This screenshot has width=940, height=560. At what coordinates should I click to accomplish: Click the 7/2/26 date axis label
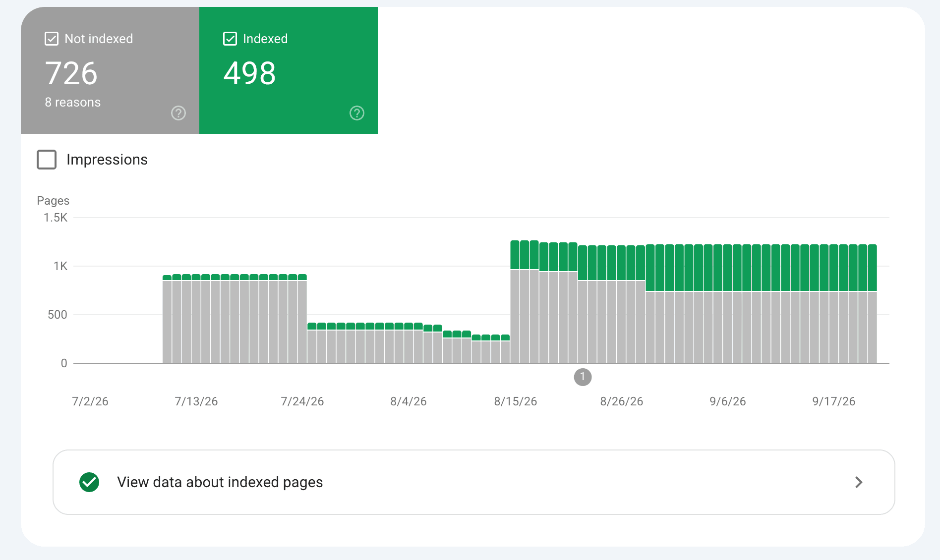click(x=90, y=401)
